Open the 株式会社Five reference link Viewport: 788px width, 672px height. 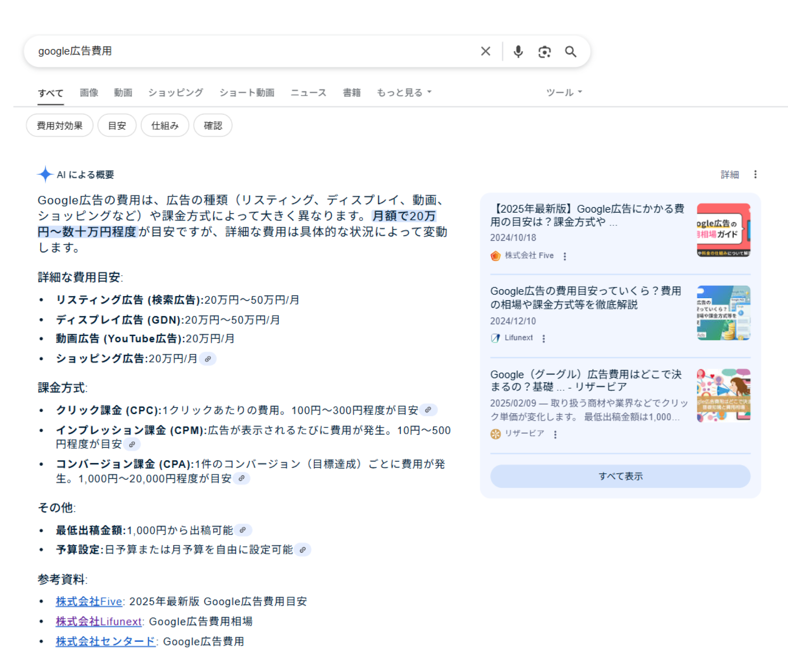[x=89, y=601]
